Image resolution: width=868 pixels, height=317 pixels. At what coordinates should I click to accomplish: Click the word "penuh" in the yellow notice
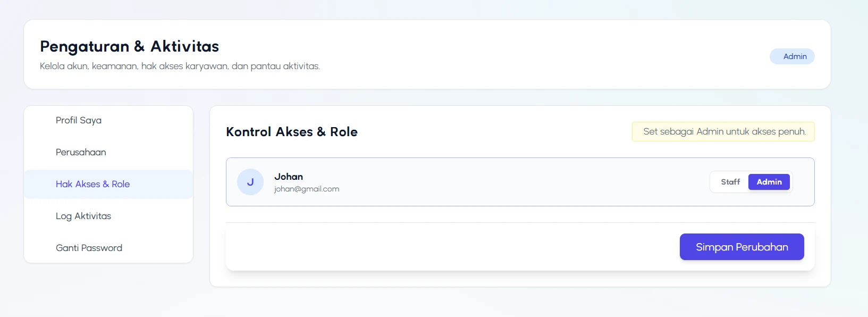(792, 131)
